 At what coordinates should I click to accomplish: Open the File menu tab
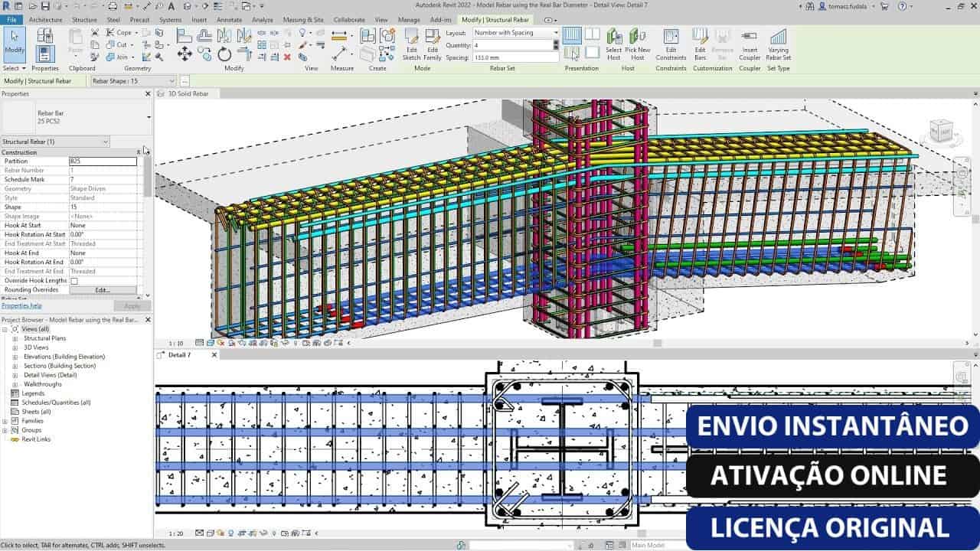coord(12,19)
